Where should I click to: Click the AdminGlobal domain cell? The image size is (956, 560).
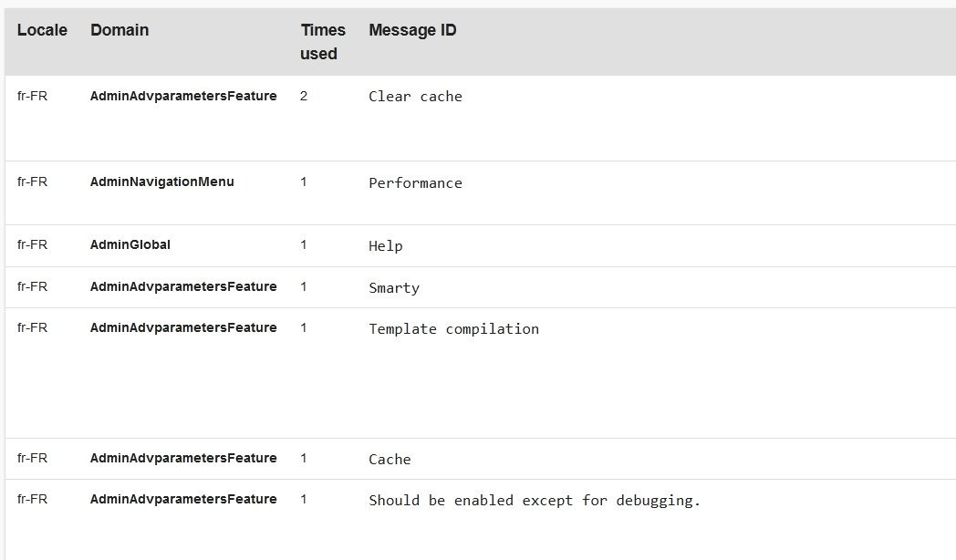(130, 244)
